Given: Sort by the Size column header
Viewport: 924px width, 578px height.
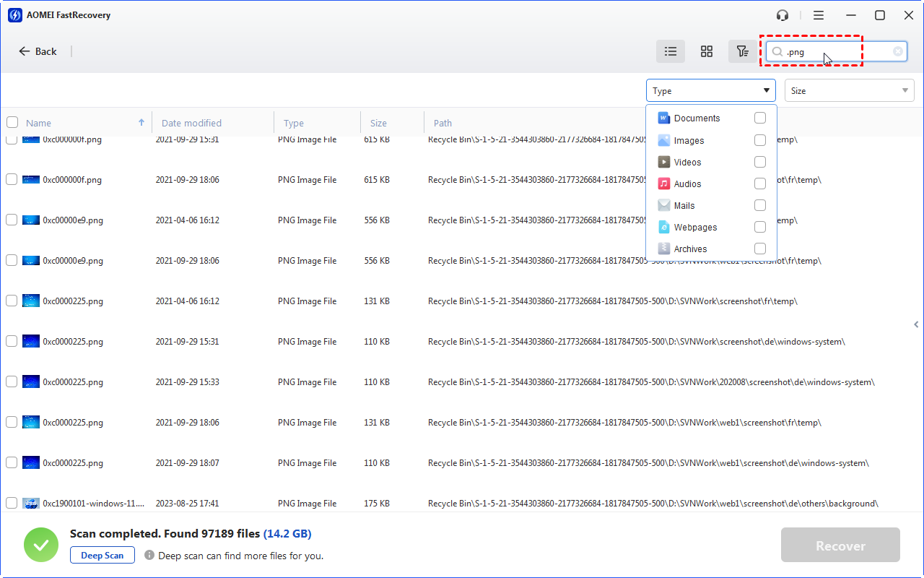Looking at the screenshot, I should click(378, 123).
